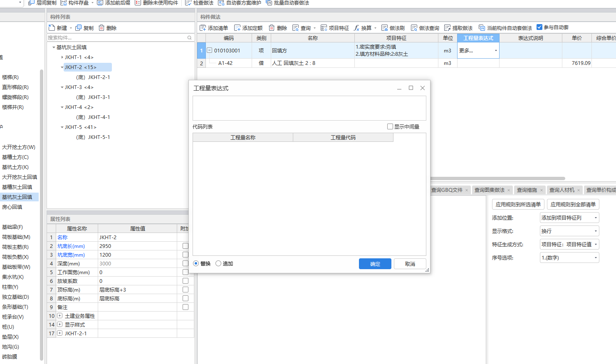Click the 添加前后缀 top toolbar icon
Viewport: 616px width, 364px height.
point(100,2)
